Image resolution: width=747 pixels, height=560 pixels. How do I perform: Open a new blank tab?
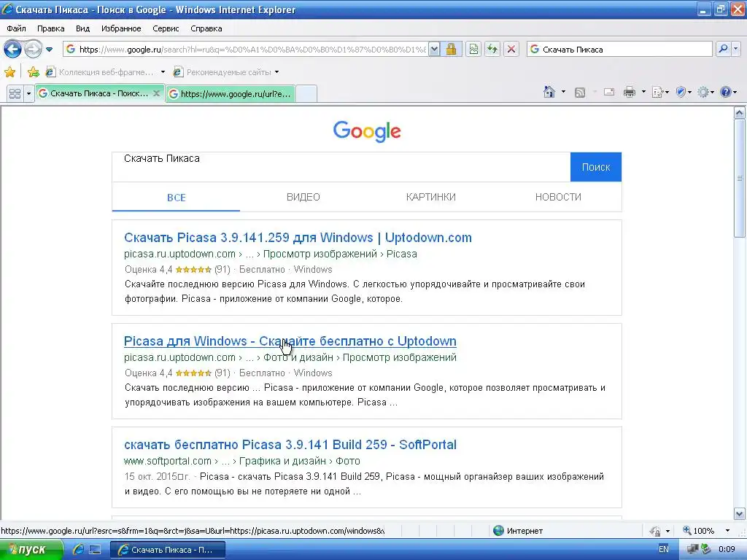click(x=307, y=94)
